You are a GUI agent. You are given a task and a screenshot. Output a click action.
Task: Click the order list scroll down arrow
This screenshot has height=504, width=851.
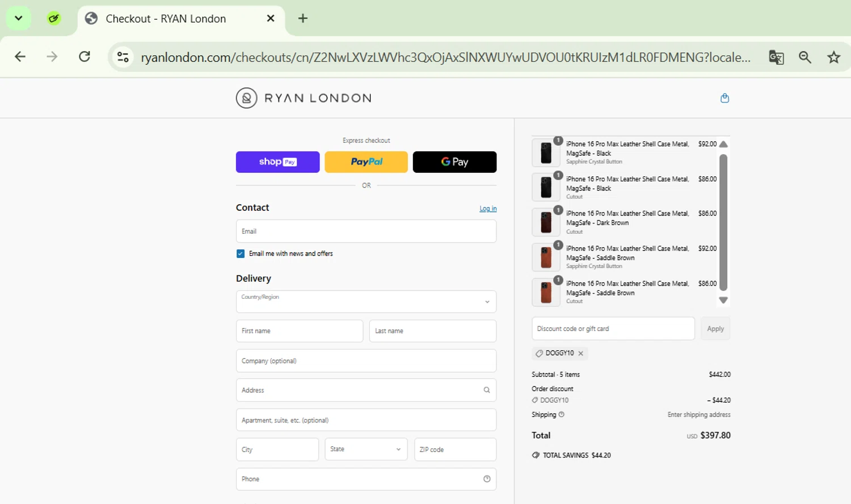[x=723, y=300]
